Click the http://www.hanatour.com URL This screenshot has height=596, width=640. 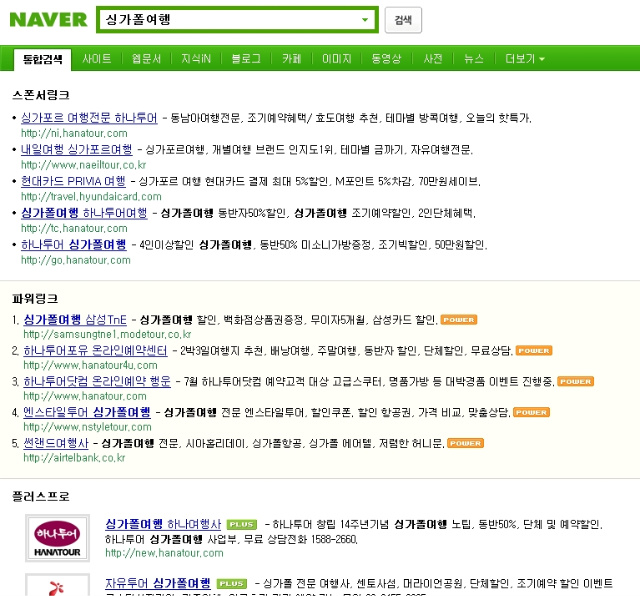pos(85,396)
